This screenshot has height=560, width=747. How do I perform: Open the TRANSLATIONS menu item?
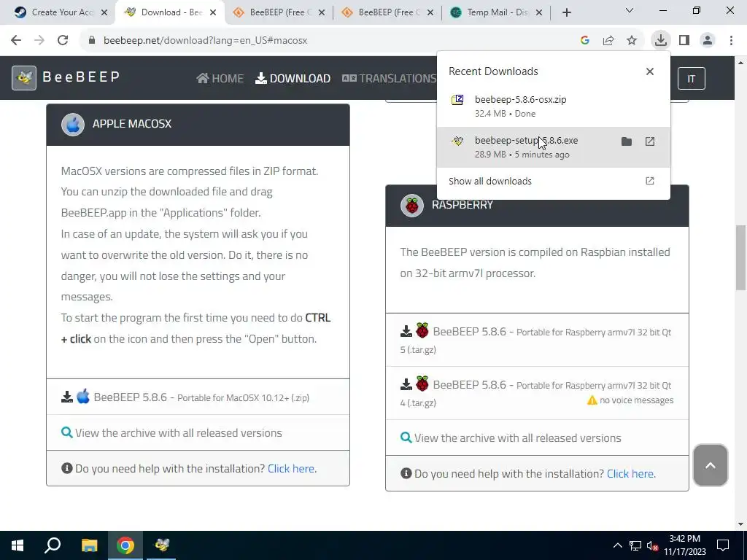[390, 78]
